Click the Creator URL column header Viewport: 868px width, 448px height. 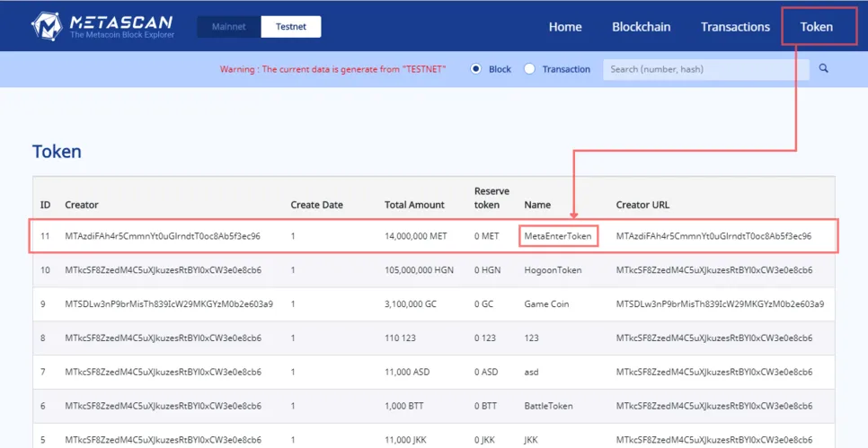[642, 205]
